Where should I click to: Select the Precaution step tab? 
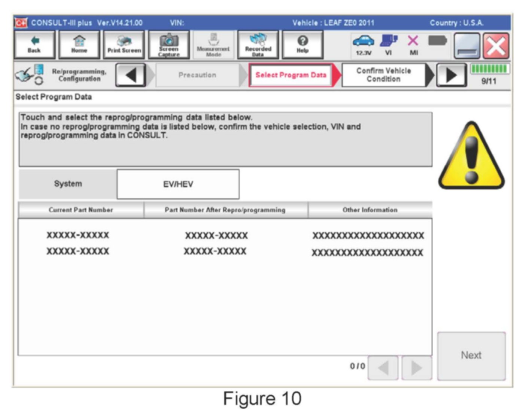click(x=197, y=75)
